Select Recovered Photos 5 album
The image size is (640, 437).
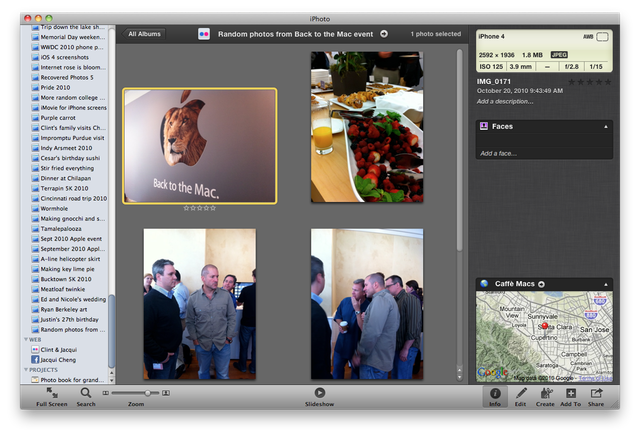point(67,78)
